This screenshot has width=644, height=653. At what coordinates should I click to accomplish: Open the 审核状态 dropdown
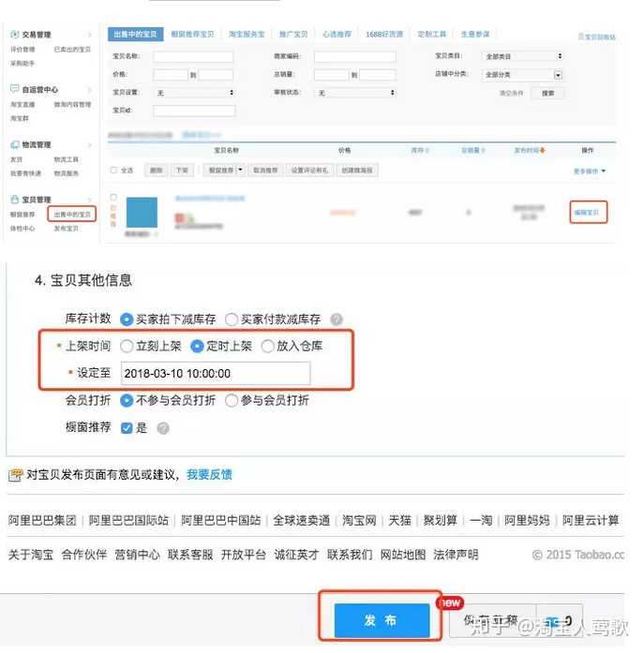(355, 93)
